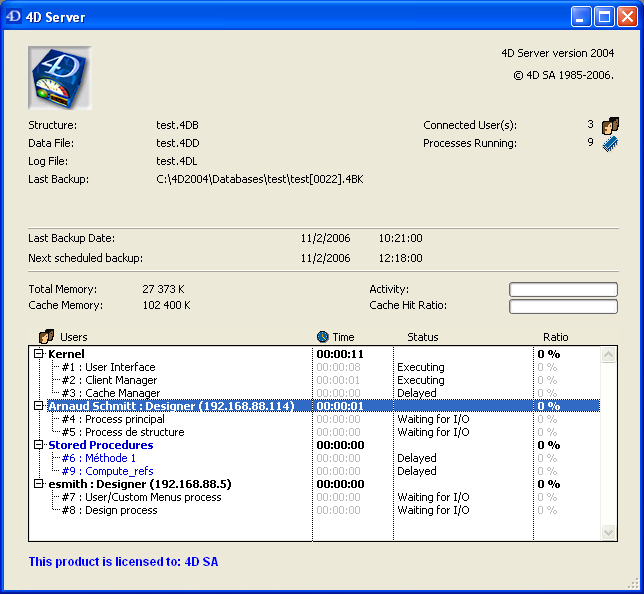Viewport: 644px width, 594px height.
Task: Click the Processes Running gear icon
Action: (610, 144)
